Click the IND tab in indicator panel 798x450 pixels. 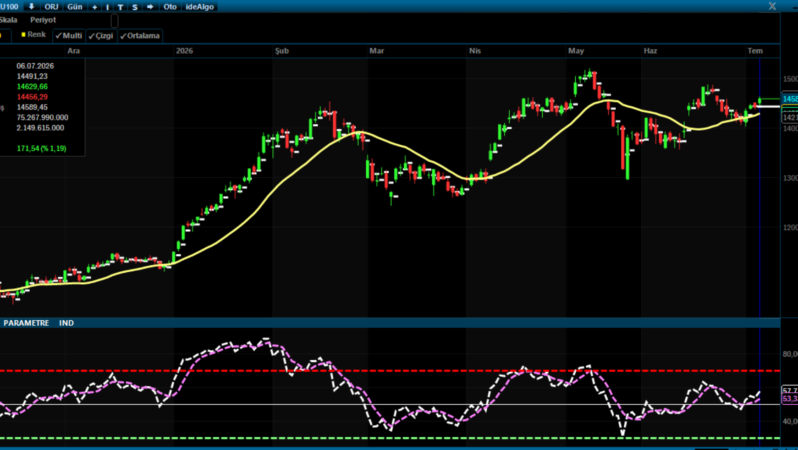click(66, 323)
